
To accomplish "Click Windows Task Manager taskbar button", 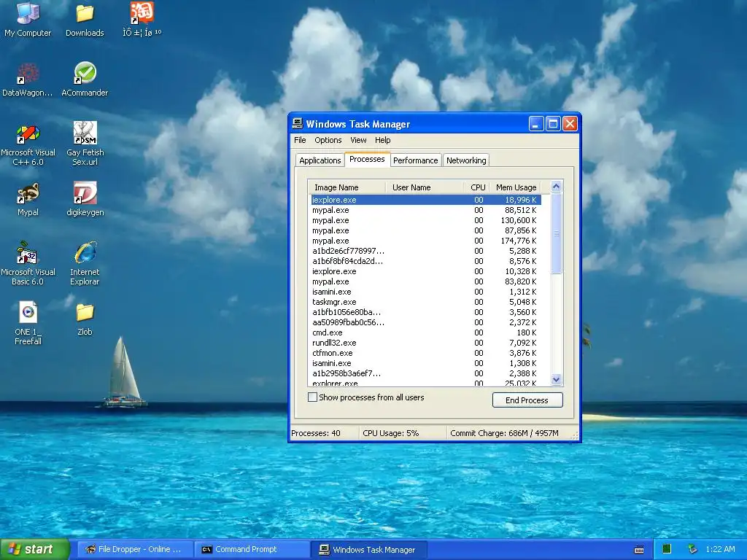I will [x=368, y=549].
